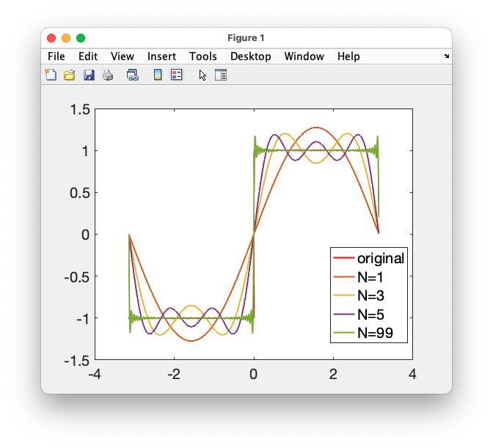493x448 pixels.
Task: Close the Figure 1 window
Action: pyautogui.click(x=51, y=38)
